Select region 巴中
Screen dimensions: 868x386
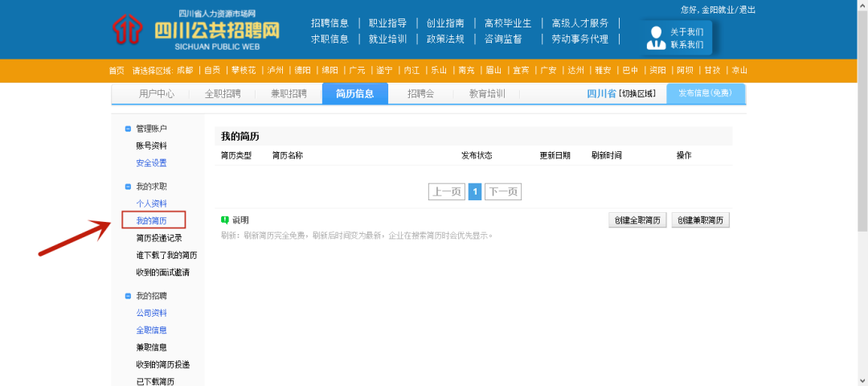(630, 70)
